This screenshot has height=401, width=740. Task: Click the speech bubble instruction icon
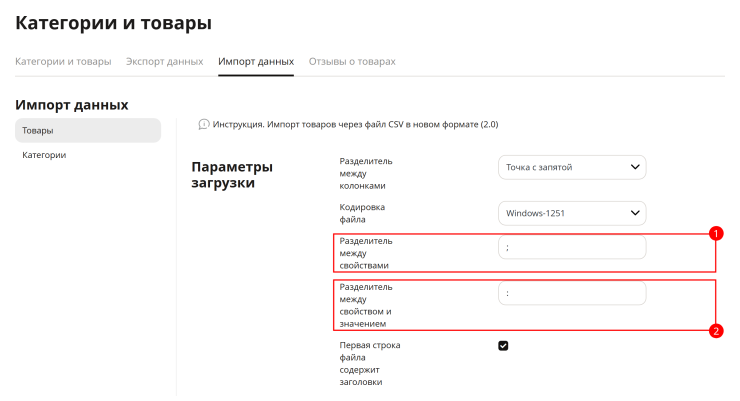pos(203,125)
